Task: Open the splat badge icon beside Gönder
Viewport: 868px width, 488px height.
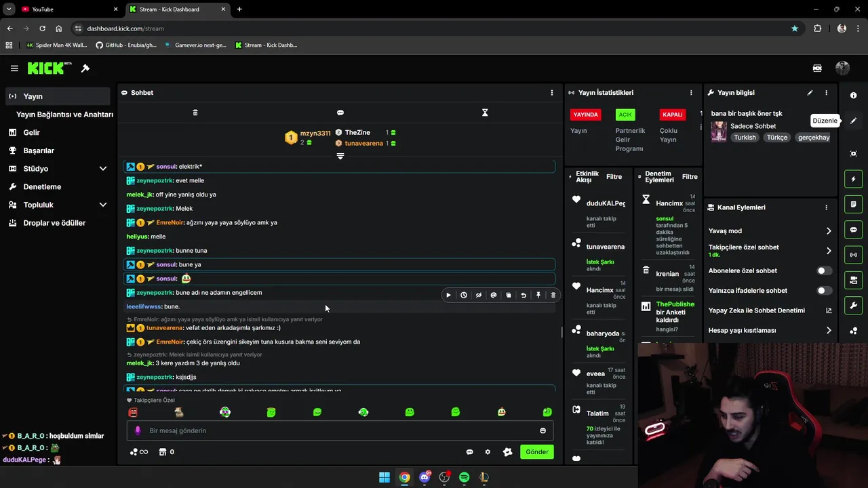Action: (x=507, y=452)
